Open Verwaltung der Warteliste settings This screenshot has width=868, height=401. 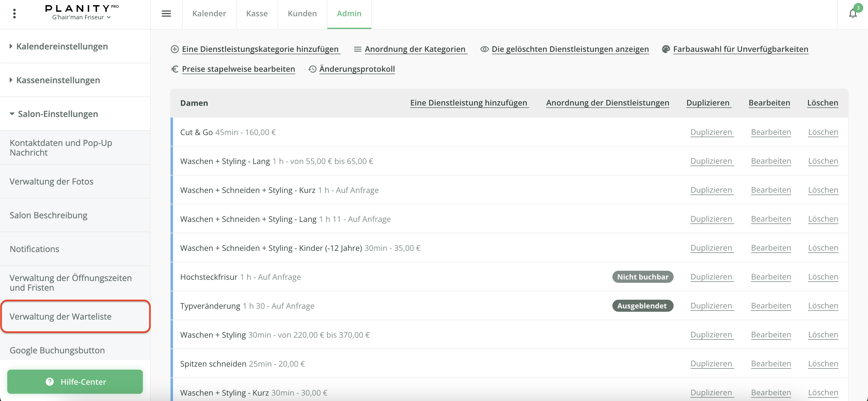(x=61, y=316)
